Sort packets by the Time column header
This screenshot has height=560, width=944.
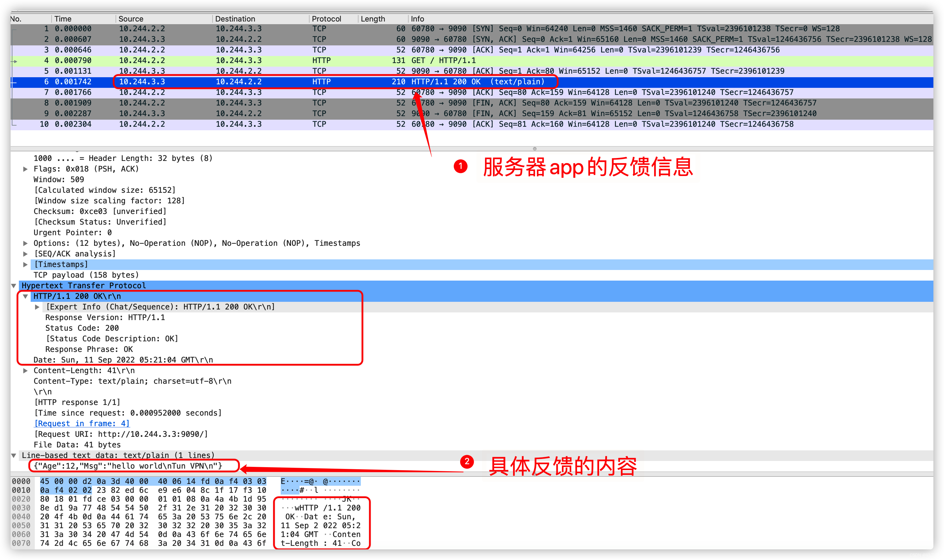tap(63, 19)
